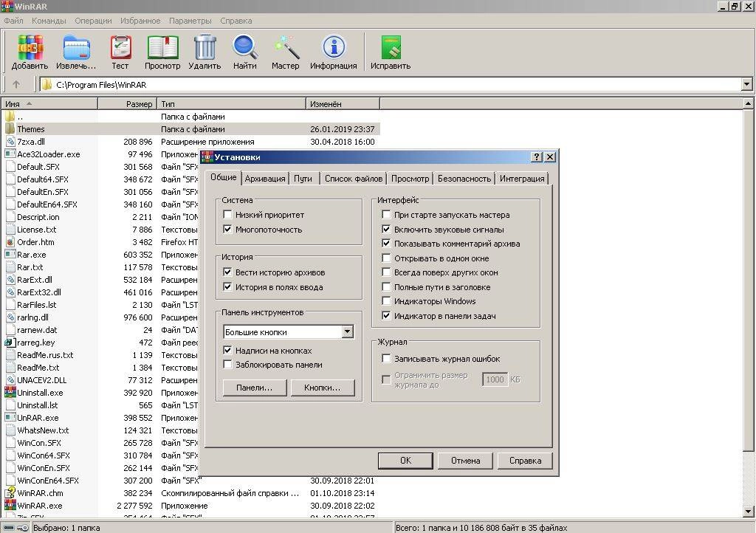
Task: Switch to the Интеграция tab
Action: click(x=522, y=179)
